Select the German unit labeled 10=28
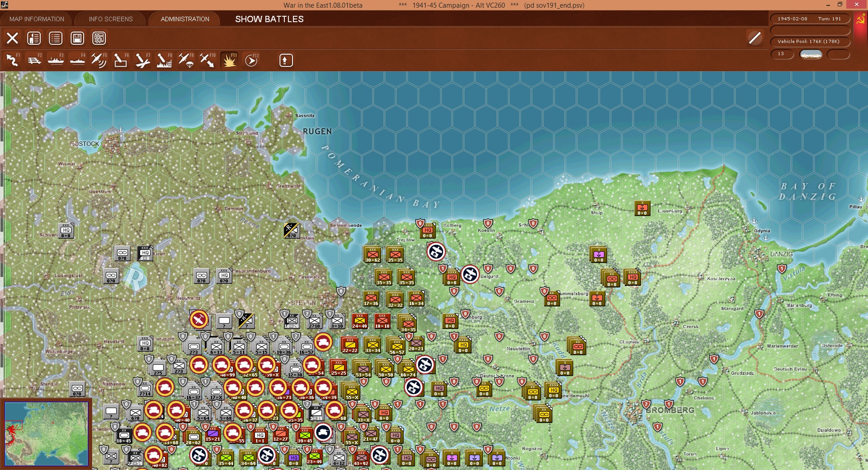This screenshot has width=868, height=470. [292, 321]
